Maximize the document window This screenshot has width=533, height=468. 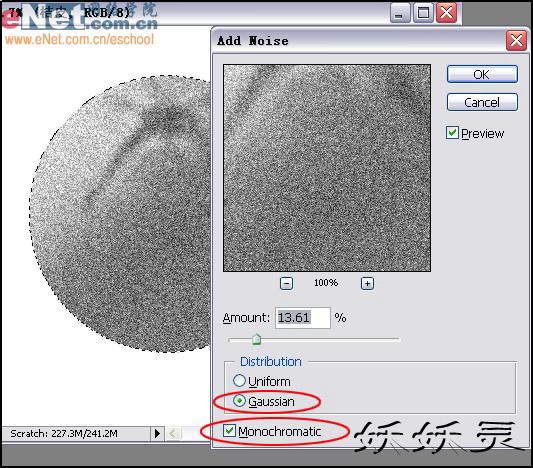pos(423,13)
